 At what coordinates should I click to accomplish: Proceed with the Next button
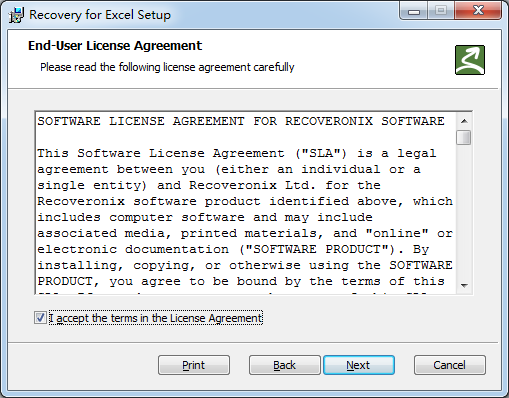[359, 365]
